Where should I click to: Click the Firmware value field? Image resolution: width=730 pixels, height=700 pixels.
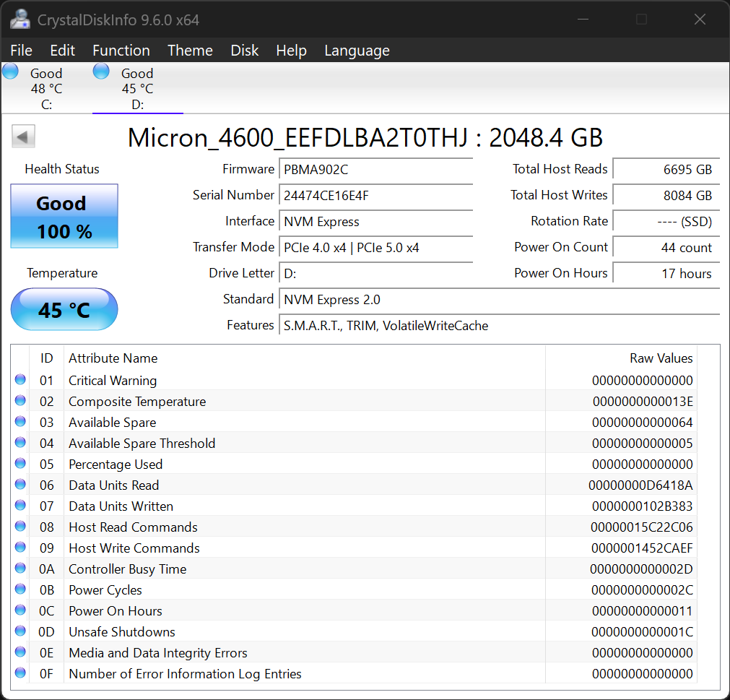coord(375,169)
